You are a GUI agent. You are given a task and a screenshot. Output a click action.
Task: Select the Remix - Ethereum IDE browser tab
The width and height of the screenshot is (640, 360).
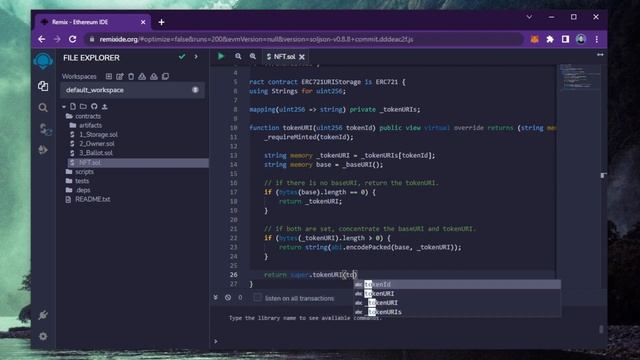(93, 22)
